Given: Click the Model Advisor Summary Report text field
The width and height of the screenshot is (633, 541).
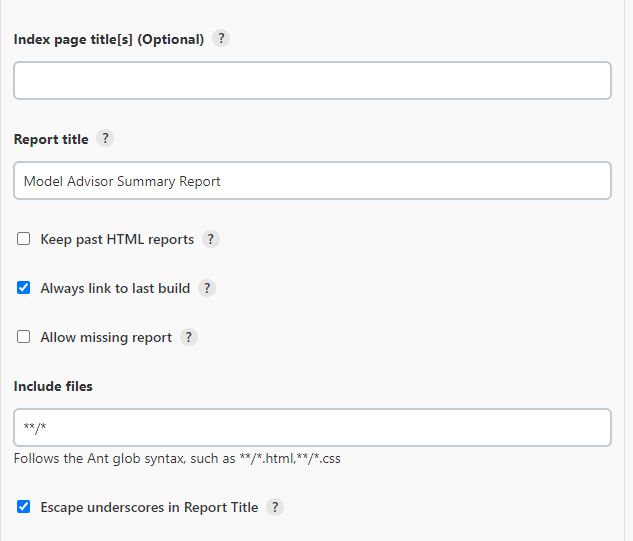Looking at the screenshot, I should click(312, 181).
